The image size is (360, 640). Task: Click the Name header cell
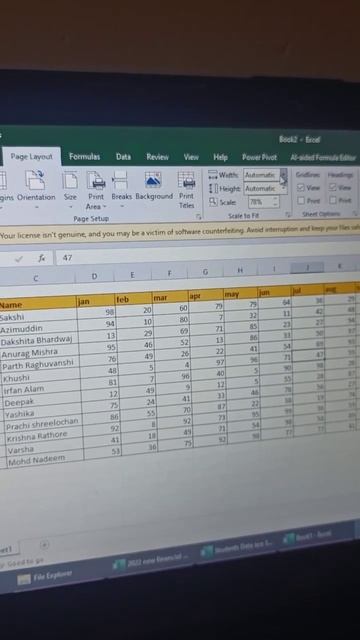coord(38,304)
